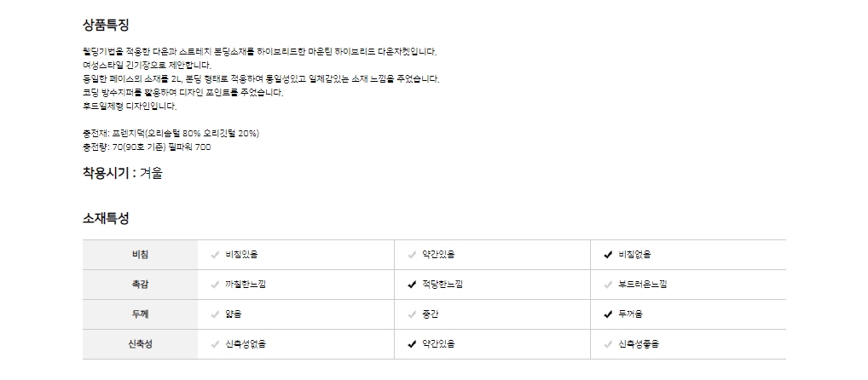This screenshot has height=380, width=868.
Task: Click the 신축성 row header
Action: pyautogui.click(x=140, y=344)
